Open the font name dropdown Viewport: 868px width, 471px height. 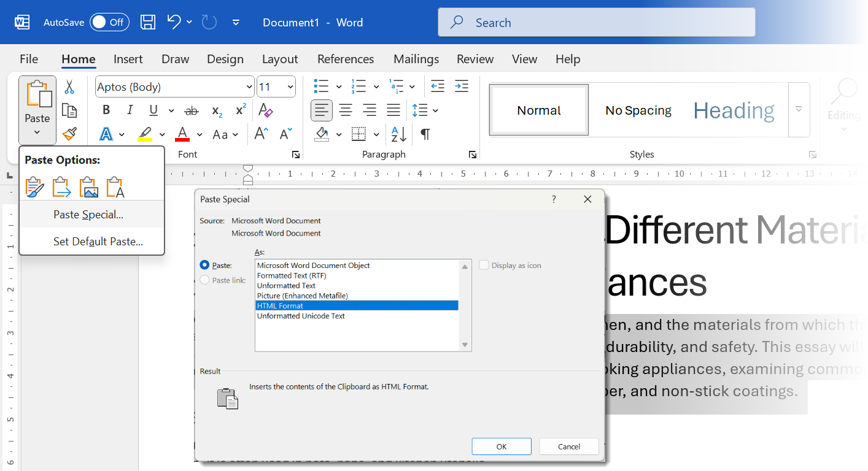(x=250, y=86)
